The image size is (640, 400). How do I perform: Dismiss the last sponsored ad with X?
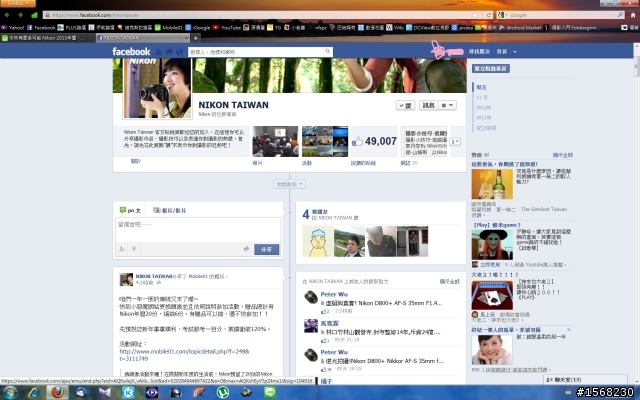[569, 329]
